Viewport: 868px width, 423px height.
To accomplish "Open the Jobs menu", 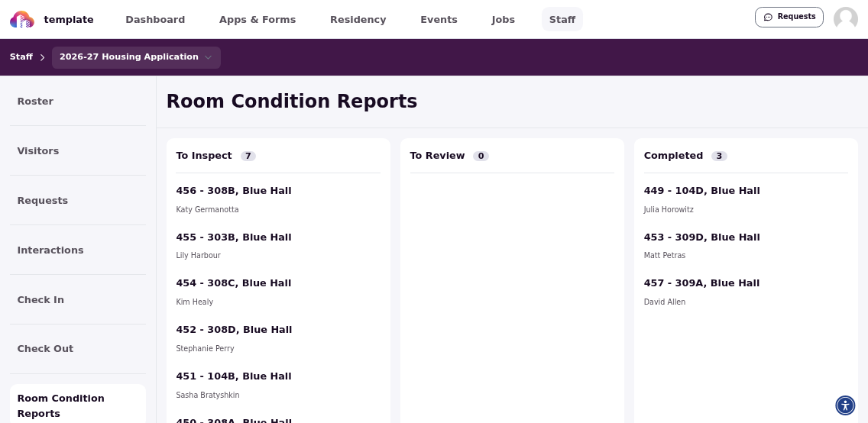I will tap(504, 19).
